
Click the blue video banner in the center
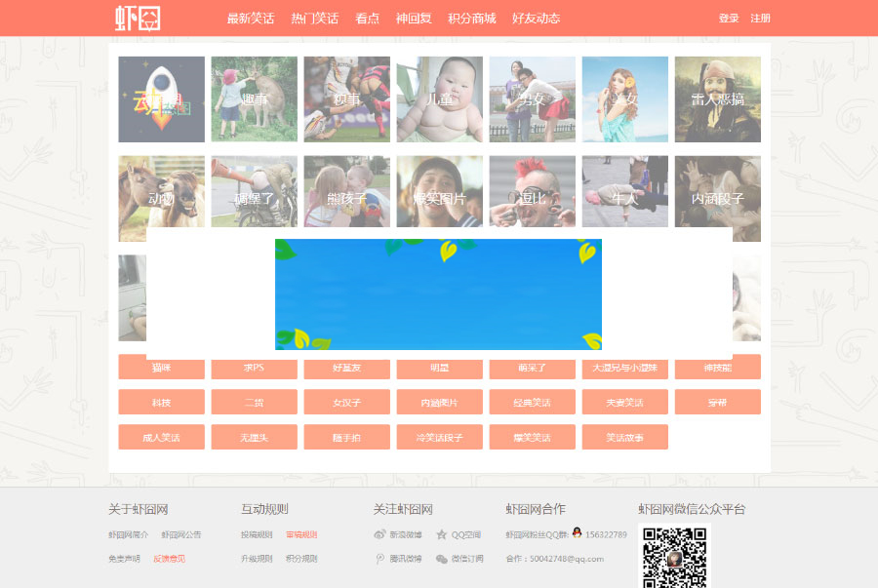[x=439, y=293]
